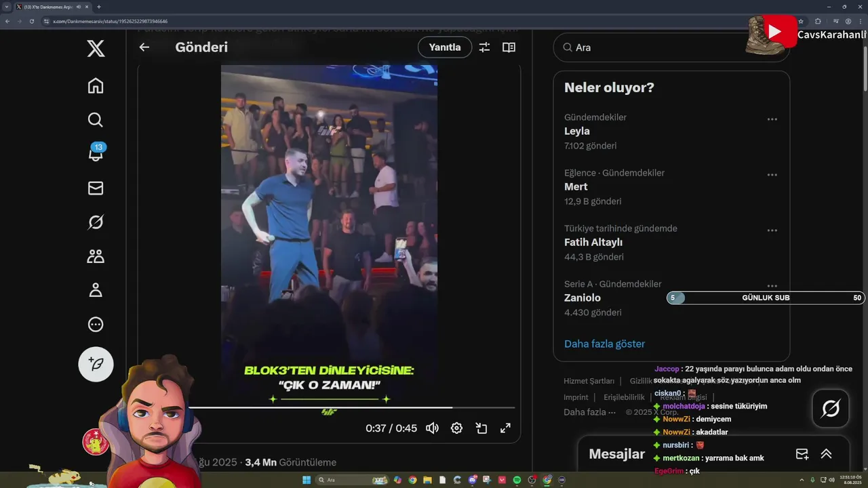Open video picture-in-picture icon
This screenshot has width=868, height=488.
click(481, 428)
